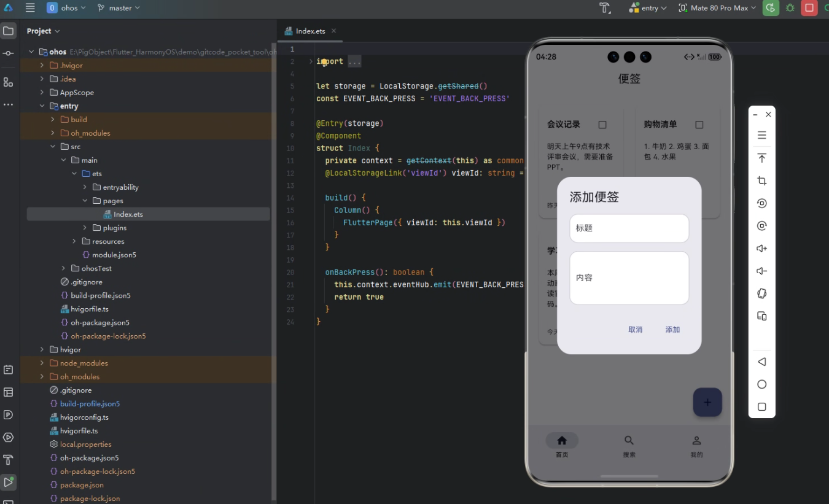The width and height of the screenshot is (829, 504).
Task: Click the Run play icon in the left sidebar
Action: 8,482
